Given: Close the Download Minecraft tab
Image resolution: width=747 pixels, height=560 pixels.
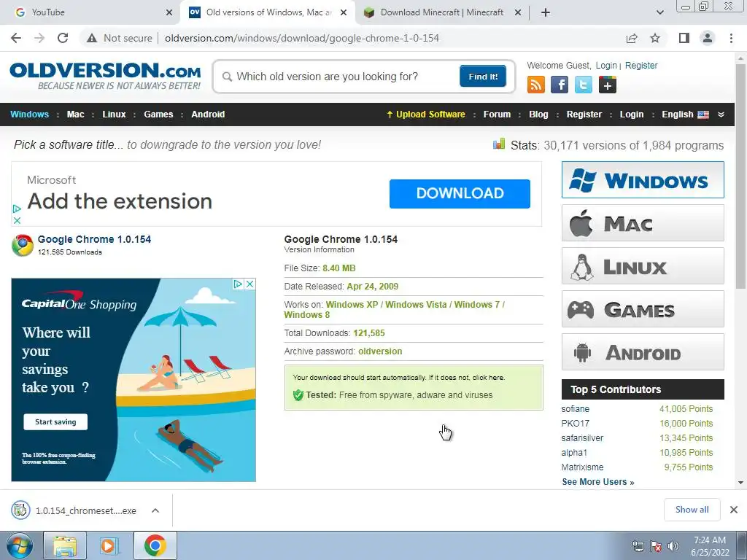Looking at the screenshot, I should (x=518, y=12).
